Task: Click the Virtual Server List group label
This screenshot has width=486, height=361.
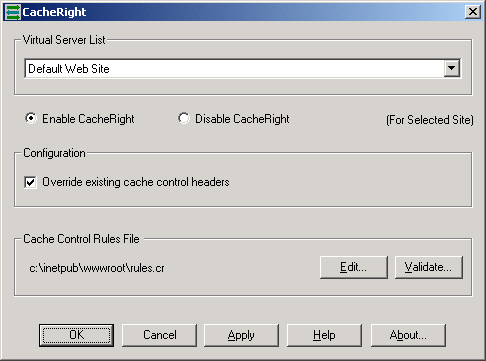Action: [x=64, y=40]
